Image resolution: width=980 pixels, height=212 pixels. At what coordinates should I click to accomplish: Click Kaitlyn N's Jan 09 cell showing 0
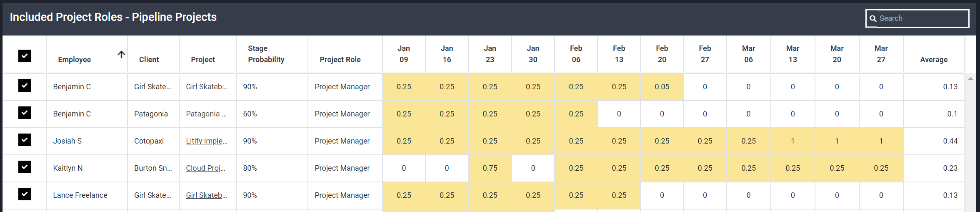pos(404,168)
